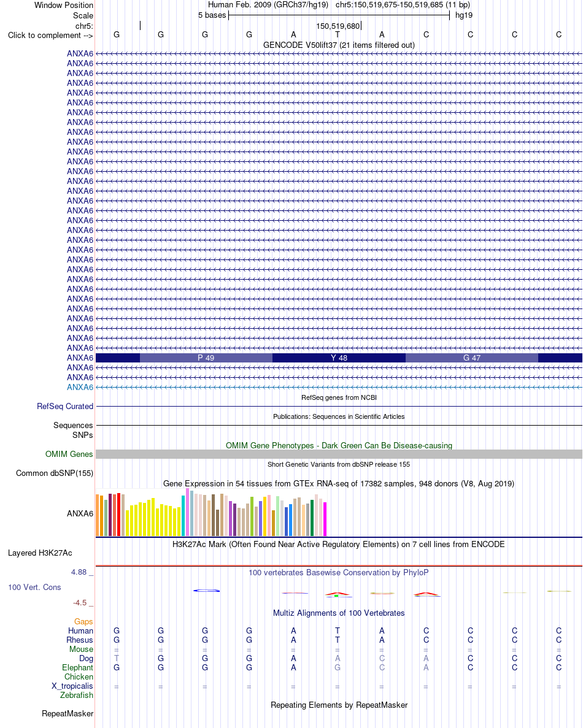Click the RepeatMasker track label
The image size is (583, 728).
click(x=68, y=714)
